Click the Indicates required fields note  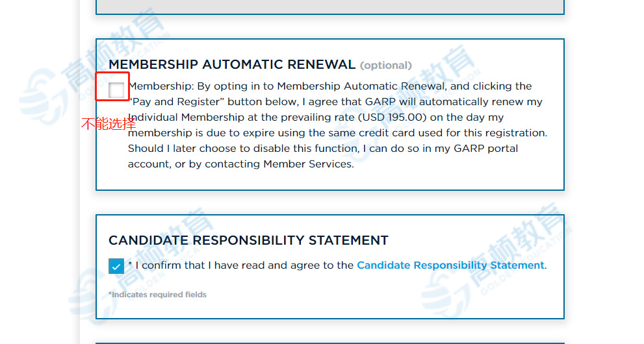(x=157, y=295)
